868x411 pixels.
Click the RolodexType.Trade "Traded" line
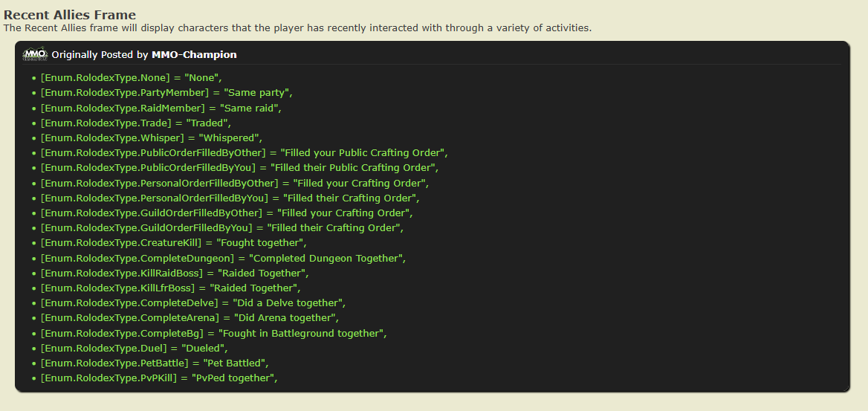136,123
